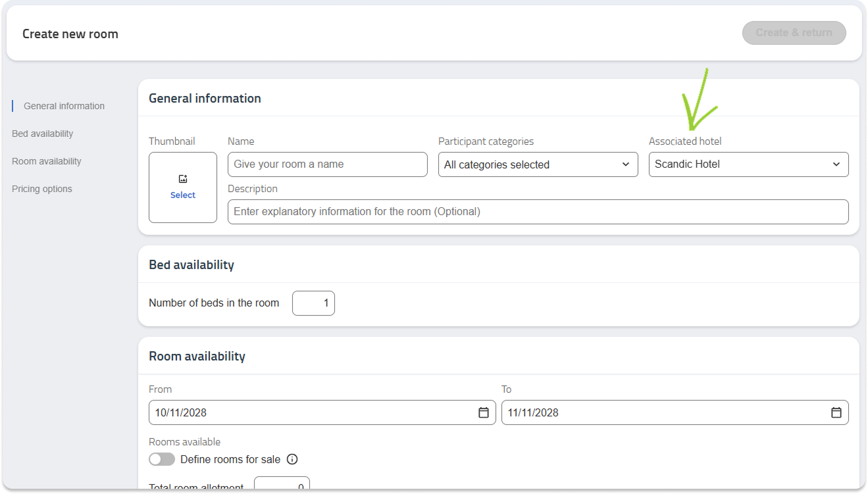Viewport: 868px width, 494px height.
Task: Toggle the Define rooms for sale switch
Action: click(x=162, y=459)
